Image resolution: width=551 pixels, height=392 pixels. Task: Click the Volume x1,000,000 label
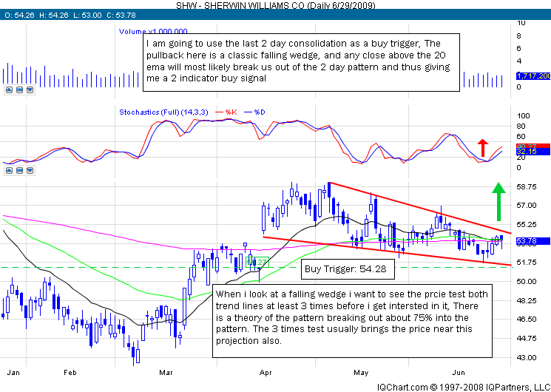click(x=153, y=32)
